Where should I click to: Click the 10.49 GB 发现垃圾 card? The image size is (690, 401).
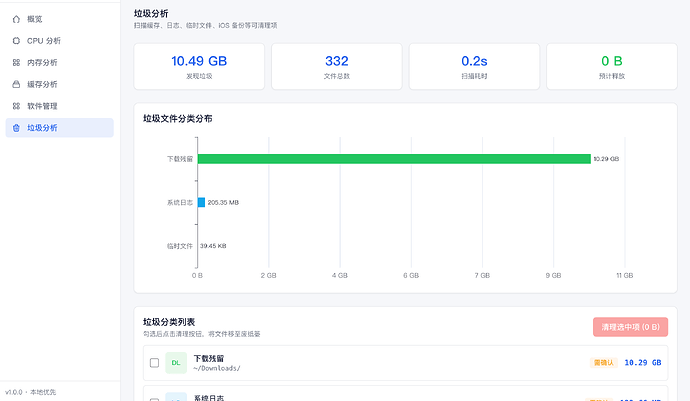coord(199,66)
